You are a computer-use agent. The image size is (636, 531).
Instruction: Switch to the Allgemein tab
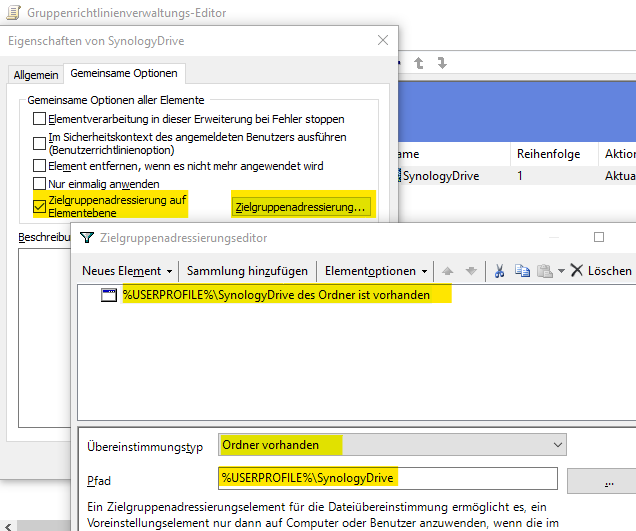coord(36,75)
